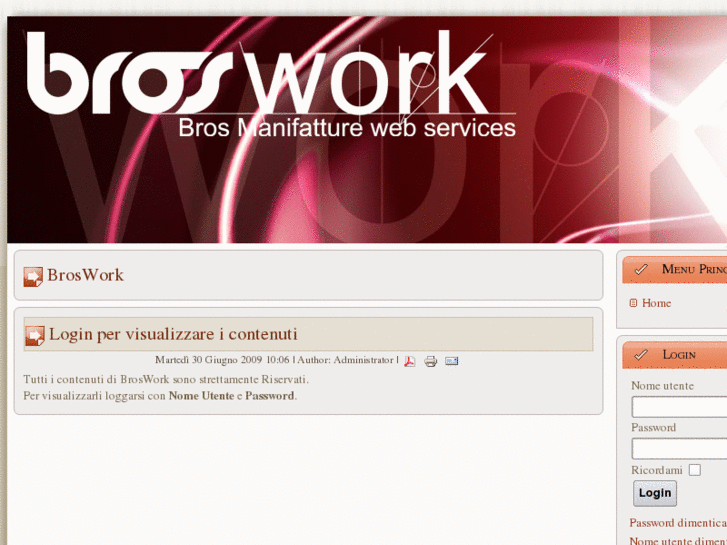Focus the Nome utente input field

(x=679, y=407)
